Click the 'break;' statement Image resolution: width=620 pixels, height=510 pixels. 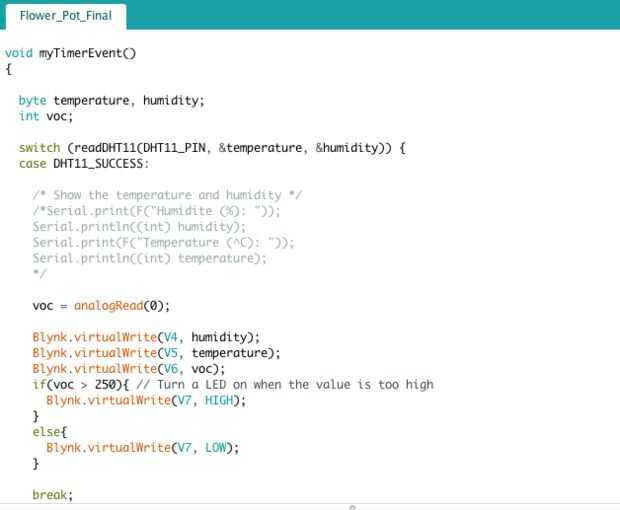tap(53, 495)
